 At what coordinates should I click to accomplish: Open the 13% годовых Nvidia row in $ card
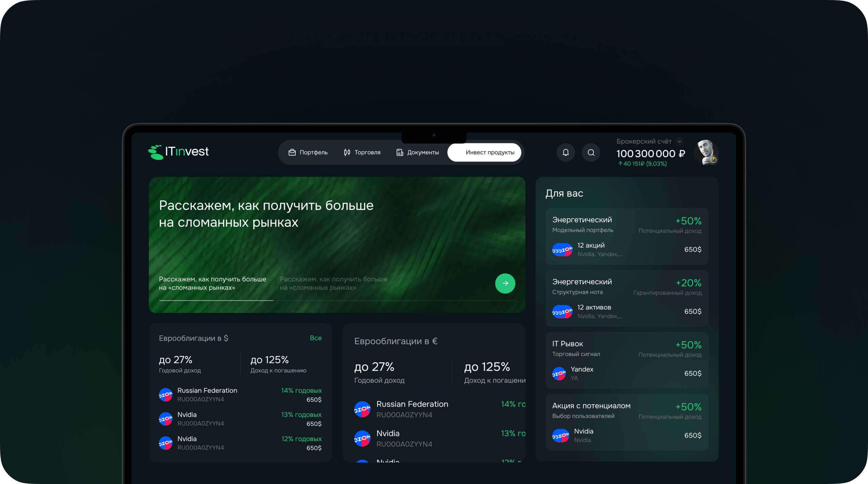(x=240, y=419)
